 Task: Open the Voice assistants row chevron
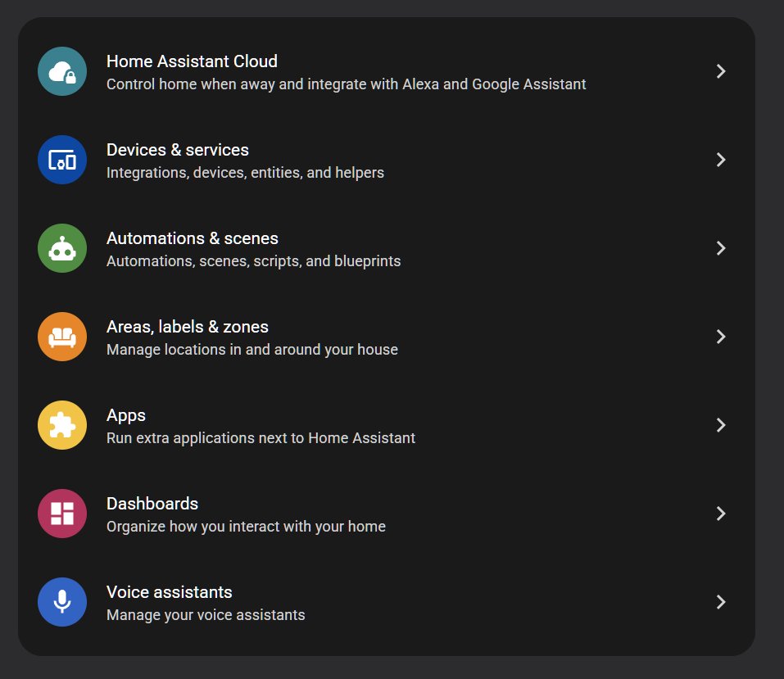point(720,603)
